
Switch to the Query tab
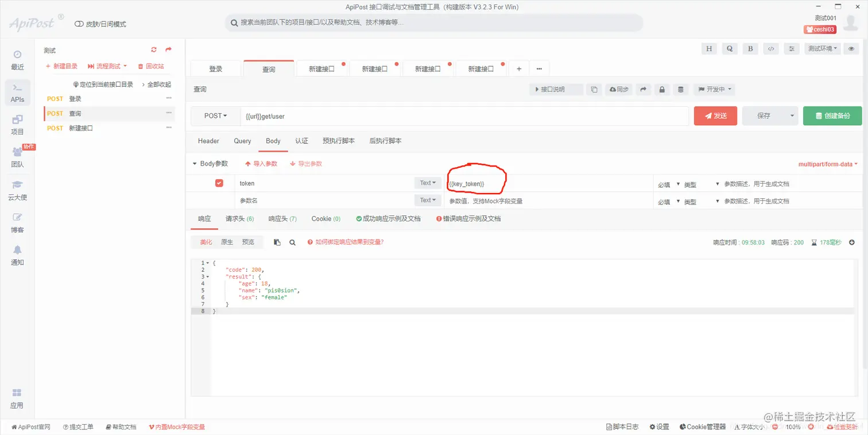click(242, 141)
